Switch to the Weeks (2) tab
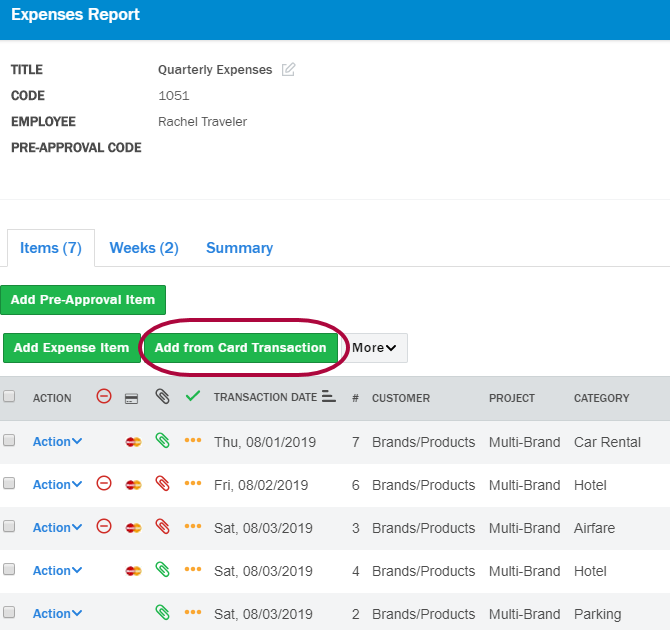This screenshot has height=630, width=670. (x=144, y=248)
